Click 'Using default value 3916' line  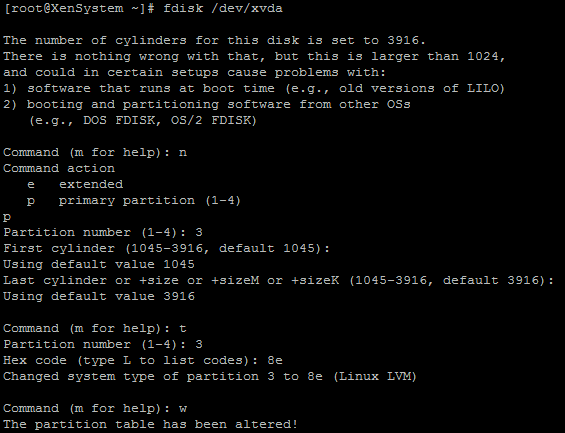pyautogui.click(x=99, y=296)
